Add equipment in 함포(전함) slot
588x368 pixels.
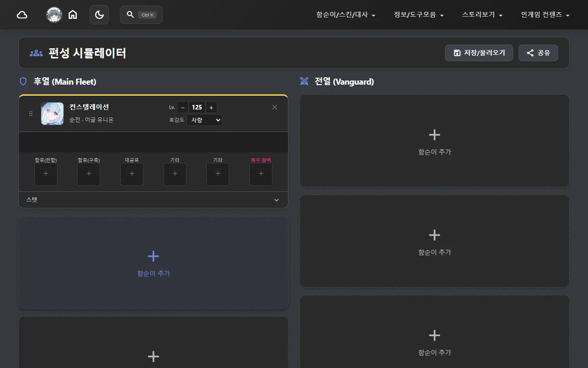click(46, 174)
